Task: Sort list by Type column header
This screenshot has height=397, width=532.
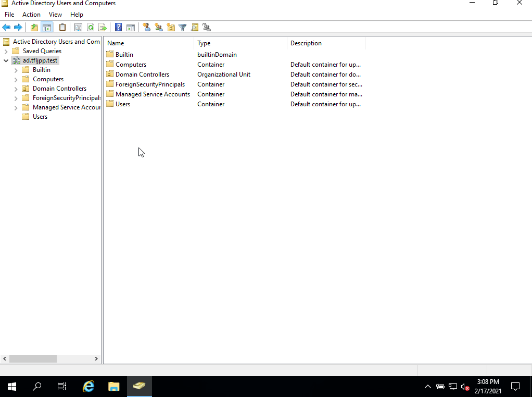Action: (x=239, y=43)
